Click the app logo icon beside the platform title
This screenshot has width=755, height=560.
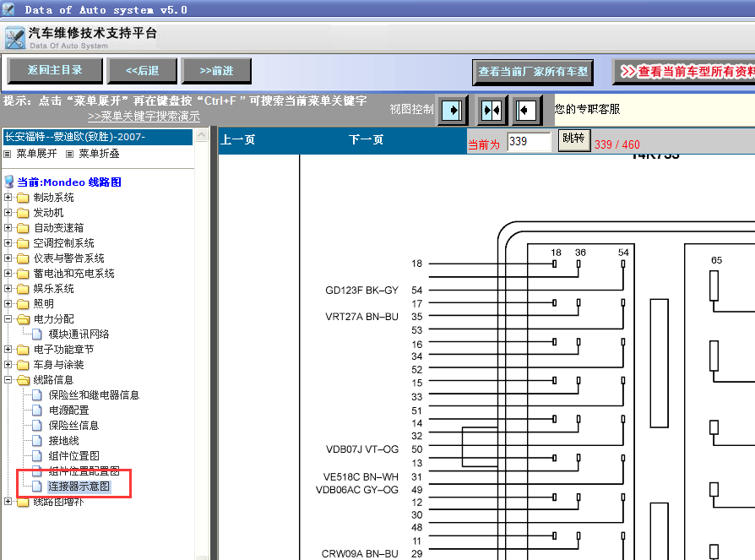click(x=15, y=38)
